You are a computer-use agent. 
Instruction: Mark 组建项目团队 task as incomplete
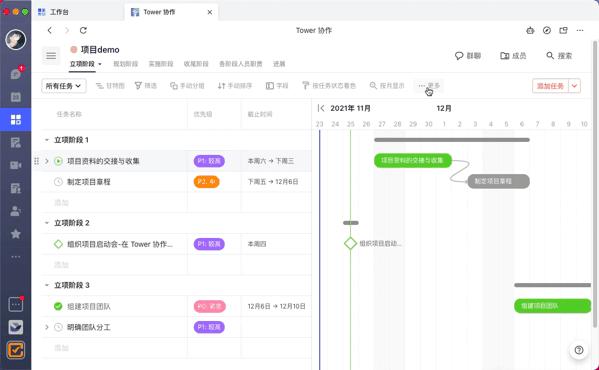coord(58,306)
